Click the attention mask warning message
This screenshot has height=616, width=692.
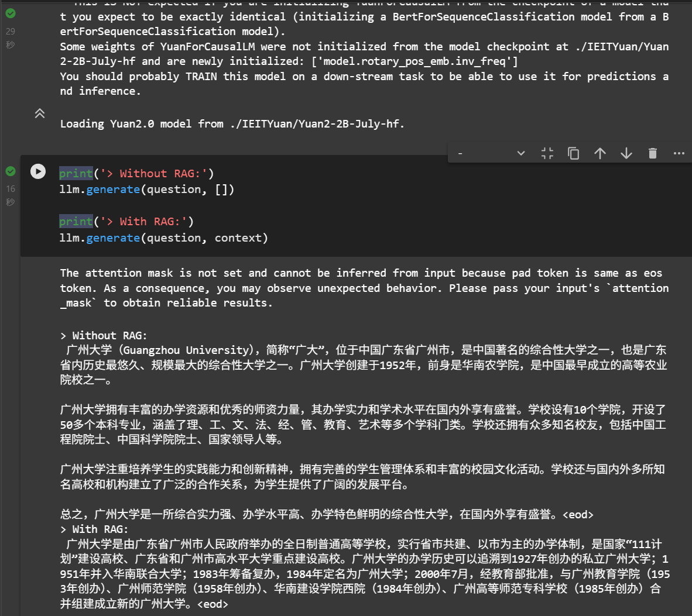365,288
